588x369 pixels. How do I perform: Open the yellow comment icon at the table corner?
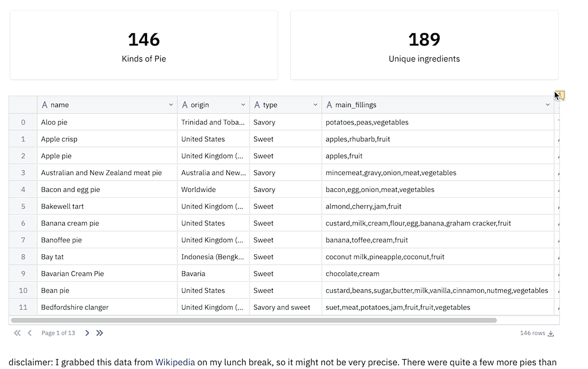tap(560, 95)
